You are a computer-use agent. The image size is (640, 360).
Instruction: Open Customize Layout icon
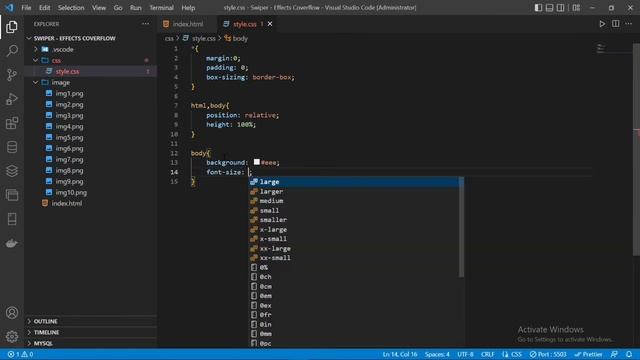[576, 8]
